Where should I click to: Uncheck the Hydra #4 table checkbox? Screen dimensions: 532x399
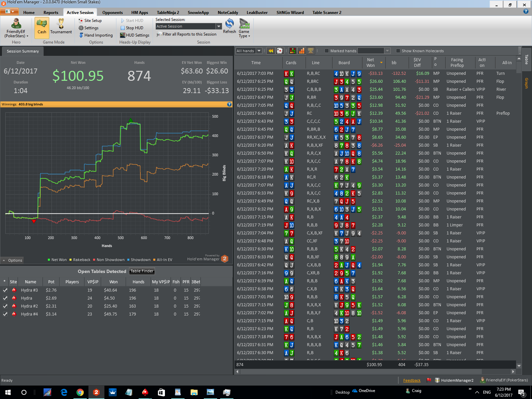[x=5, y=314]
